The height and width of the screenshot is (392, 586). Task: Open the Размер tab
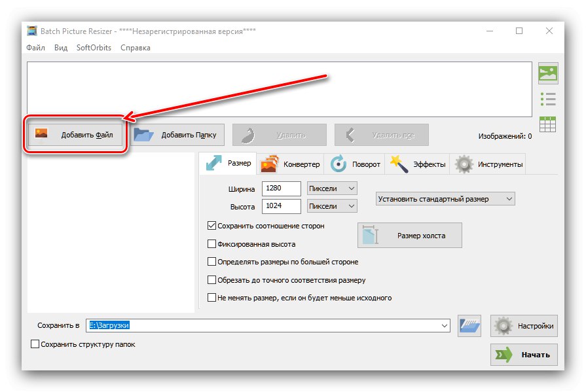coord(228,164)
